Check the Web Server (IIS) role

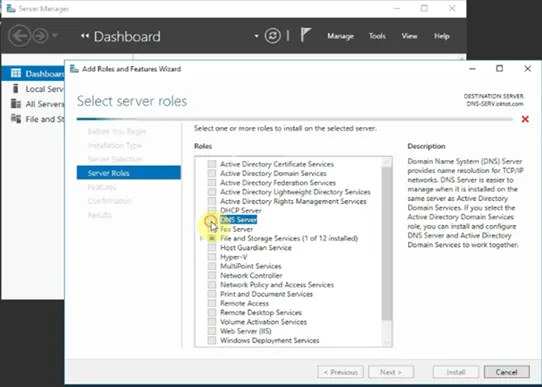click(x=212, y=331)
